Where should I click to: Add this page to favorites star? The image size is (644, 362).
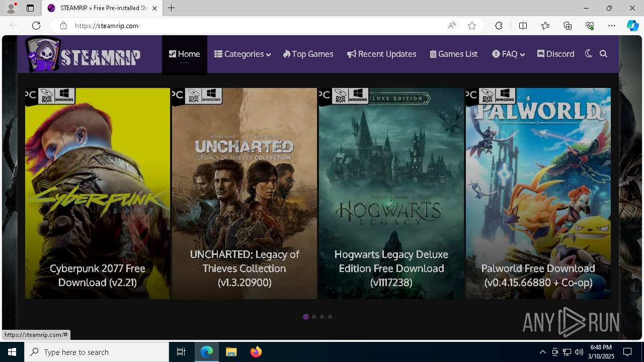[x=472, y=26]
